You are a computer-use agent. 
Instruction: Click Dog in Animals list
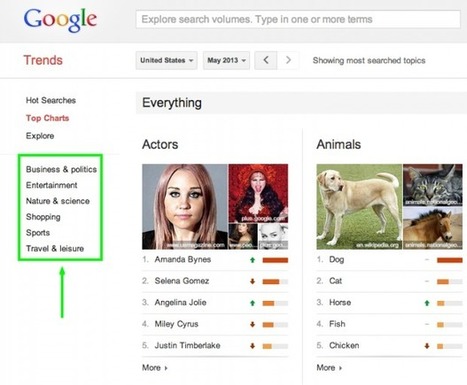336,260
